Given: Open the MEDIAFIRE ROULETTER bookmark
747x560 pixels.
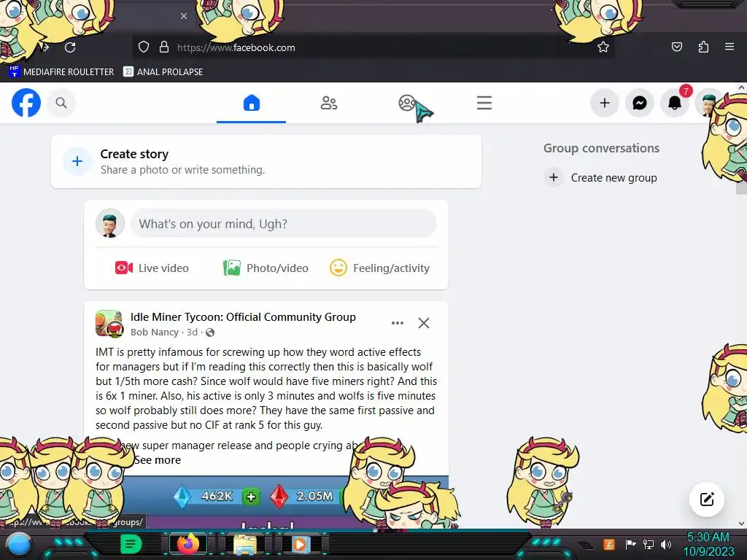Looking at the screenshot, I should click(61, 72).
